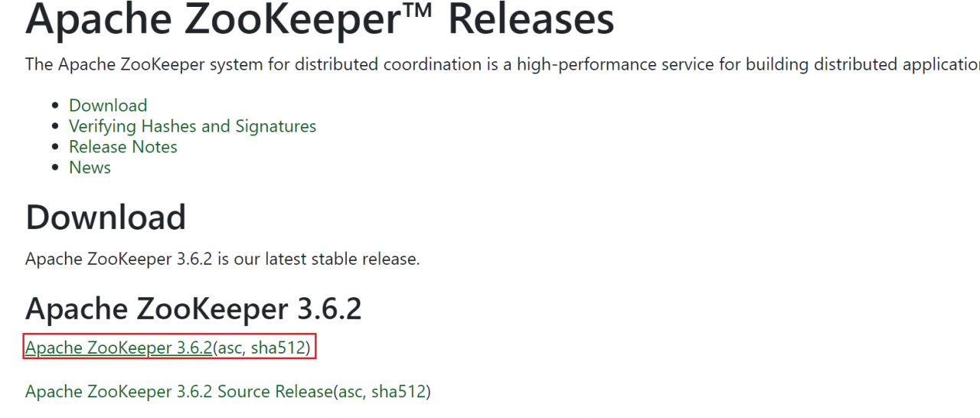Image resolution: width=980 pixels, height=418 pixels.
Task: Click the Apache ZooKeeper 3.6.2 section heading
Action: pos(193,309)
